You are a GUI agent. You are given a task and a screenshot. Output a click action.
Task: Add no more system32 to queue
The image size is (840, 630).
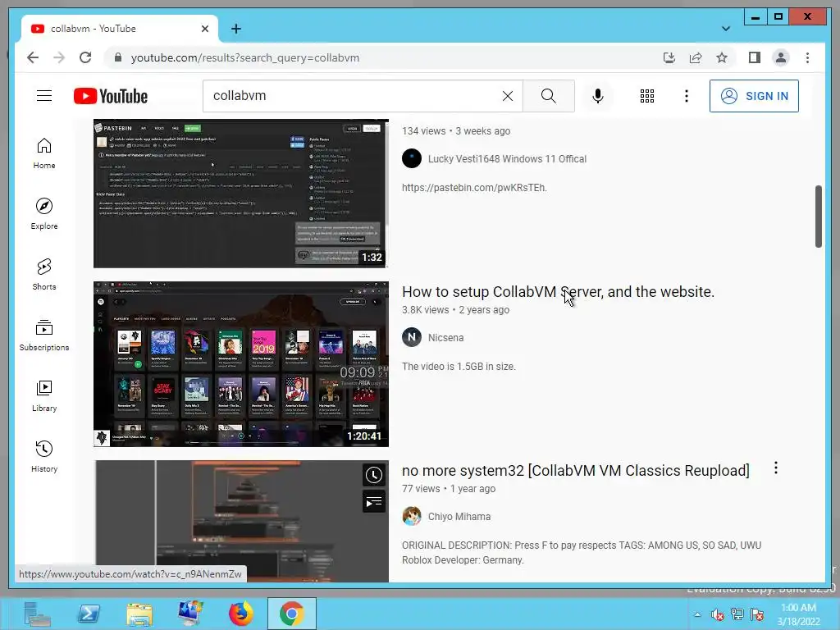pyautogui.click(x=374, y=502)
